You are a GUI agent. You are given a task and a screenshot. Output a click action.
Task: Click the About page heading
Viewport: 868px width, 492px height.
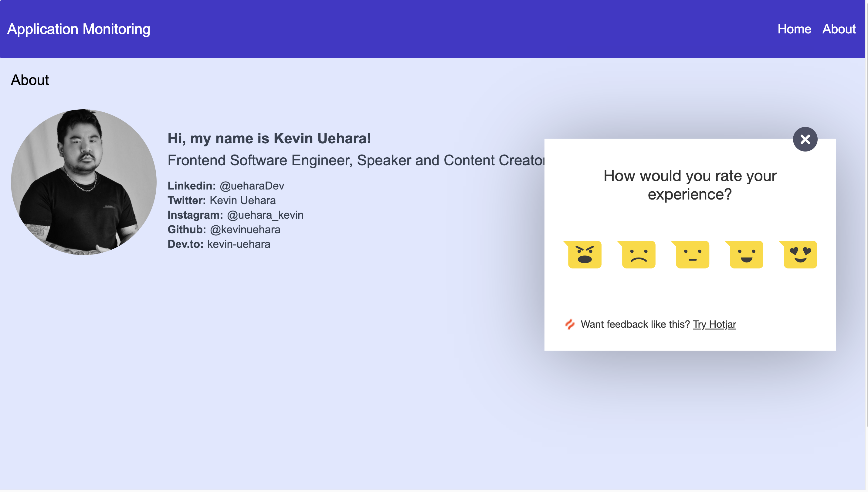pos(30,80)
